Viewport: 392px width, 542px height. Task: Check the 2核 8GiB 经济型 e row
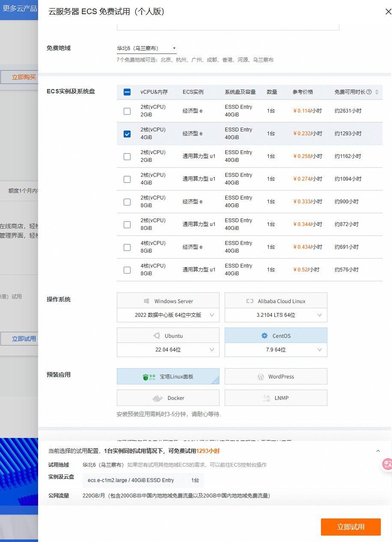tap(127, 202)
